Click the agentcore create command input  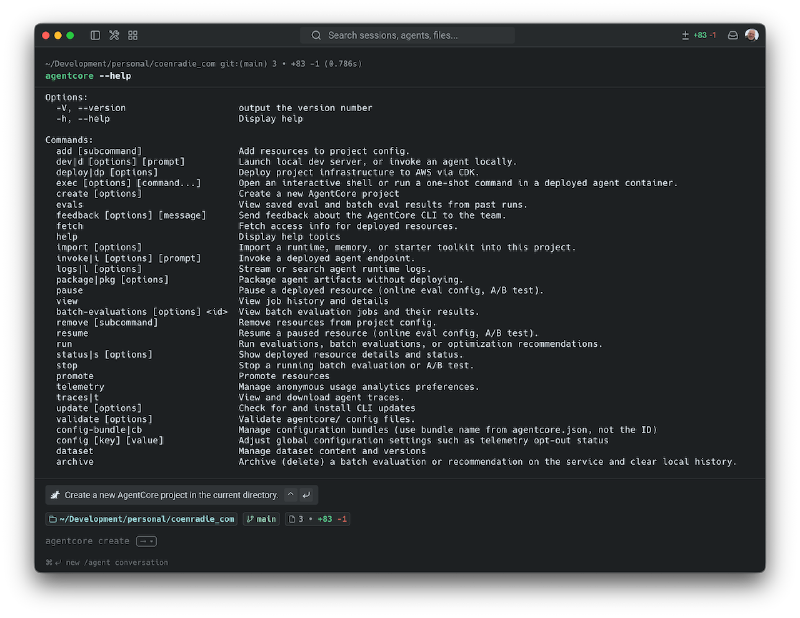tap(87, 541)
